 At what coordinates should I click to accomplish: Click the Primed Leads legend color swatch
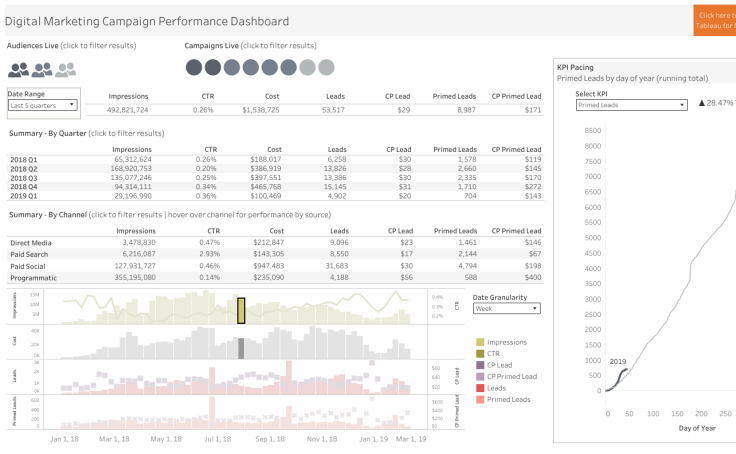(x=480, y=399)
